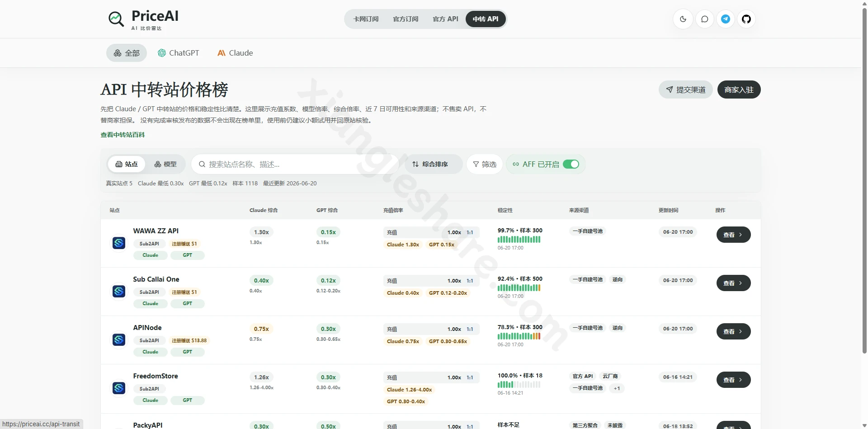
Task: Click 查看 for Sub Callai One
Action: [x=733, y=283]
